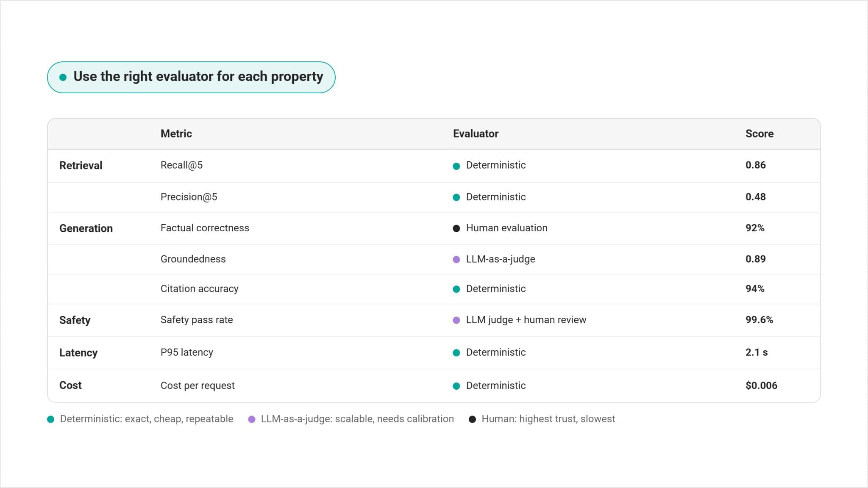Select the Latency row label
The width and height of the screenshot is (868, 488).
(78, 352)
